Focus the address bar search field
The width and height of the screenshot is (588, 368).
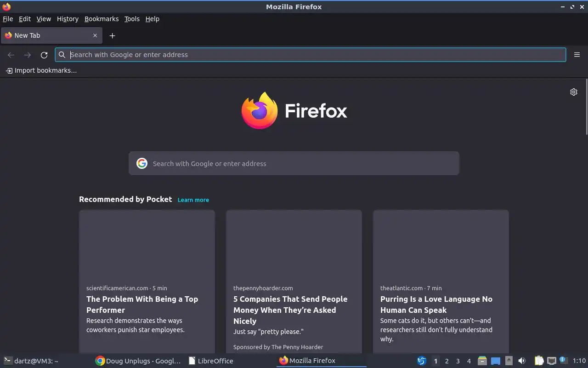point(311,55)
